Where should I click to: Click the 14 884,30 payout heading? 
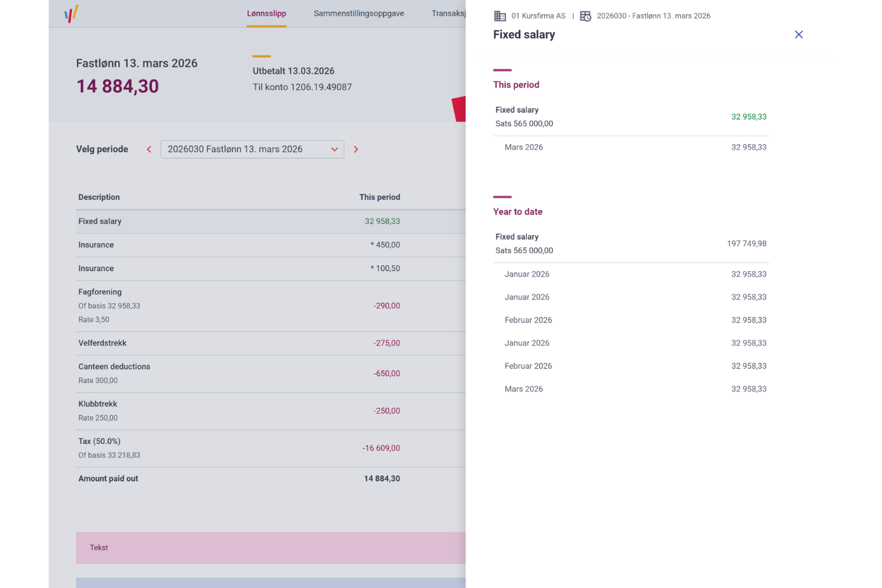[117, 86]
